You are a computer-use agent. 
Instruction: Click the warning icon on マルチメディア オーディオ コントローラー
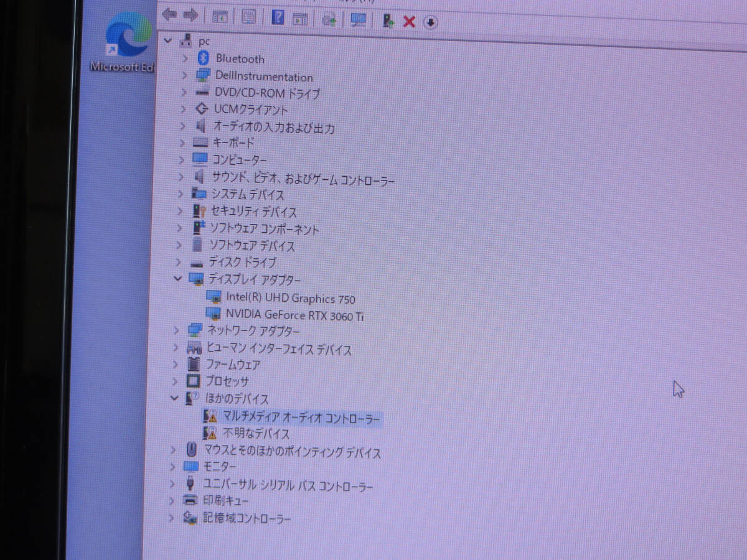(x=210, y=415)
